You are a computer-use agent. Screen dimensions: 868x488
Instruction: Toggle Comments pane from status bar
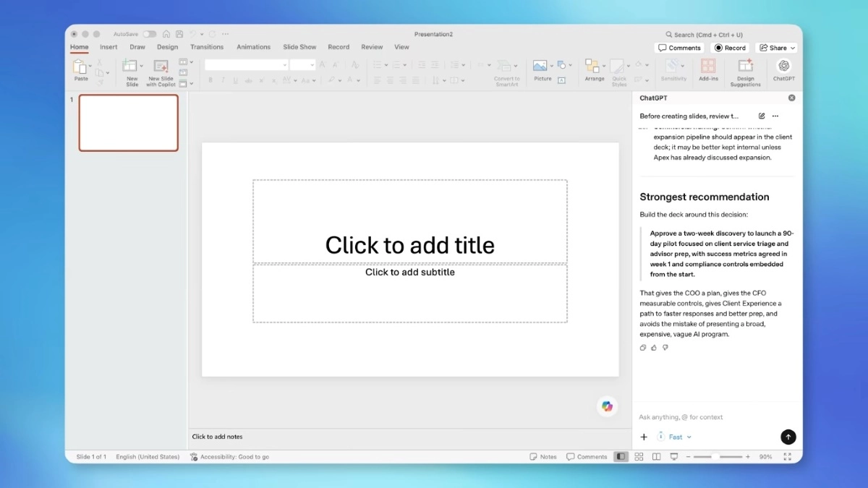(x=587, y=457)
